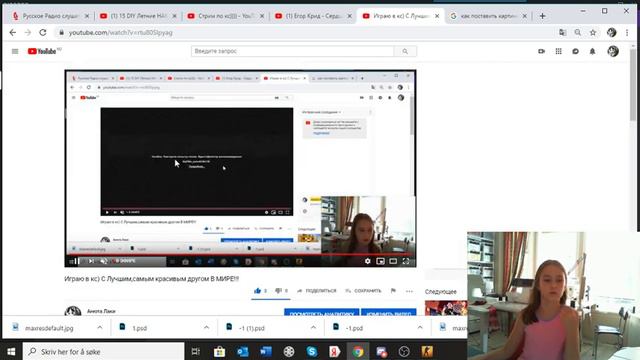Expand options for 1.psd download
Viewport: 640px width, 360px height.
pyautogui.click(x=207, y=328)
